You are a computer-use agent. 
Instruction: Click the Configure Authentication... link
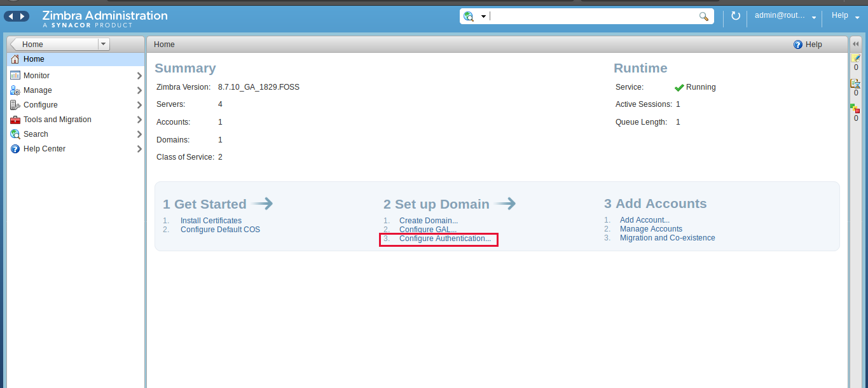pyautogui.click(x=445, y=239)
